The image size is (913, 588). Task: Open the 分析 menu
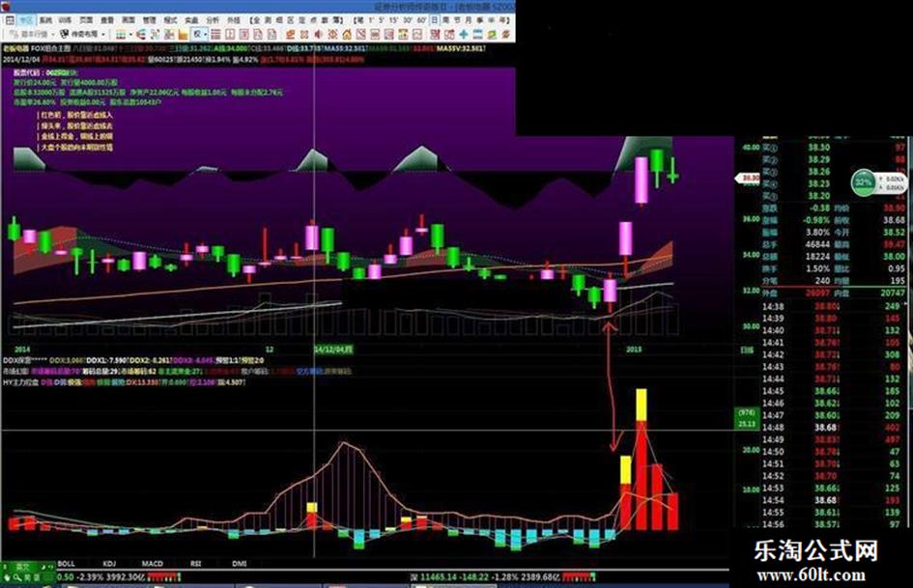[211, 20]
